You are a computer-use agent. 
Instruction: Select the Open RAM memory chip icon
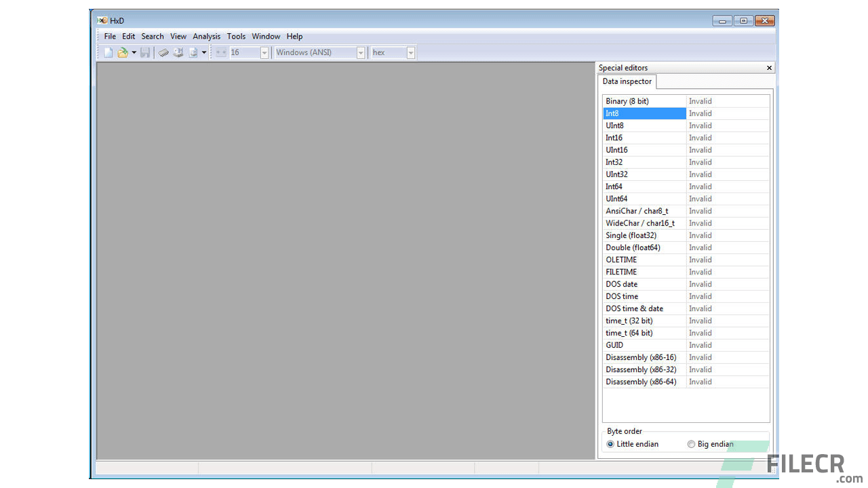163,52
